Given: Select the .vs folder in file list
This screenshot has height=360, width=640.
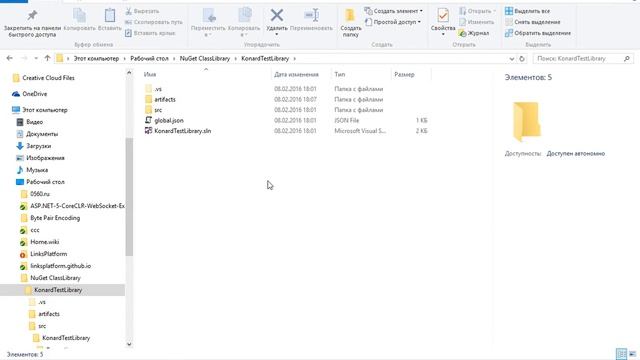Looking at the screenshot, I should pos(158,89).
